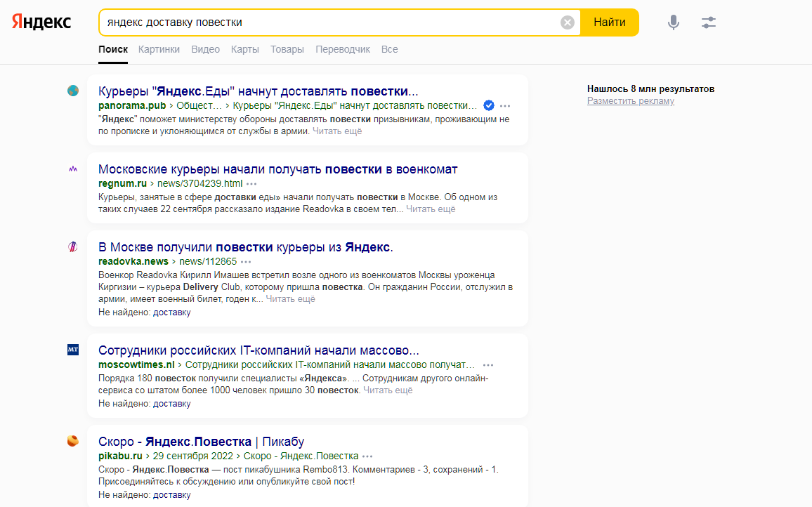The width and height of the screenshot is (812, 507).
Task: Select the Поиск tab
Action: (x=113, y=49)
